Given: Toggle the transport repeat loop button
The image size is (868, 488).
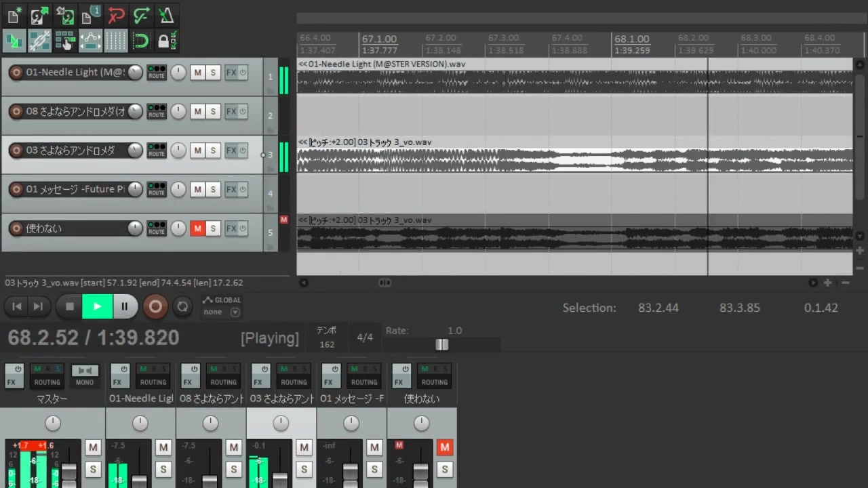Looking at the screenshot, I should coord(182,306).
